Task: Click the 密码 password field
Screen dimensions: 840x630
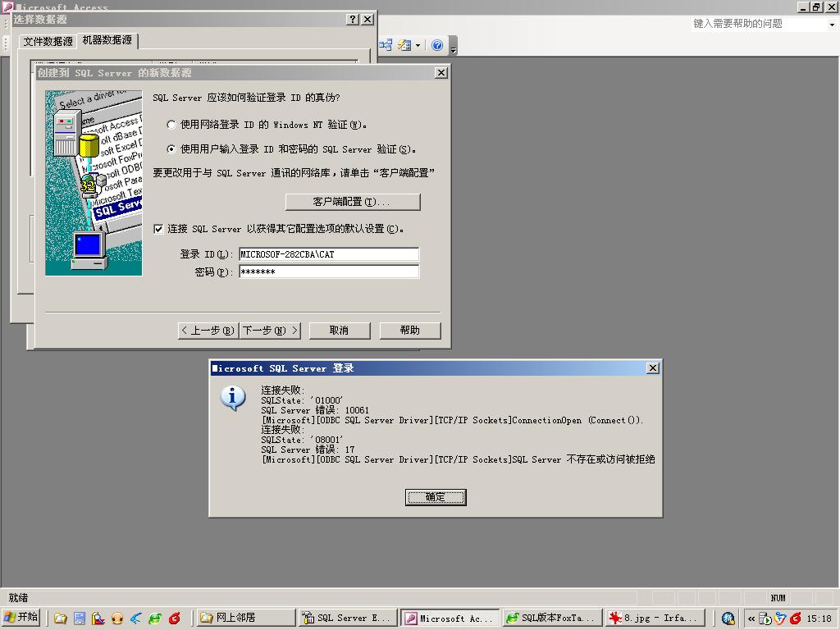Action: click(x=329, y=272)
